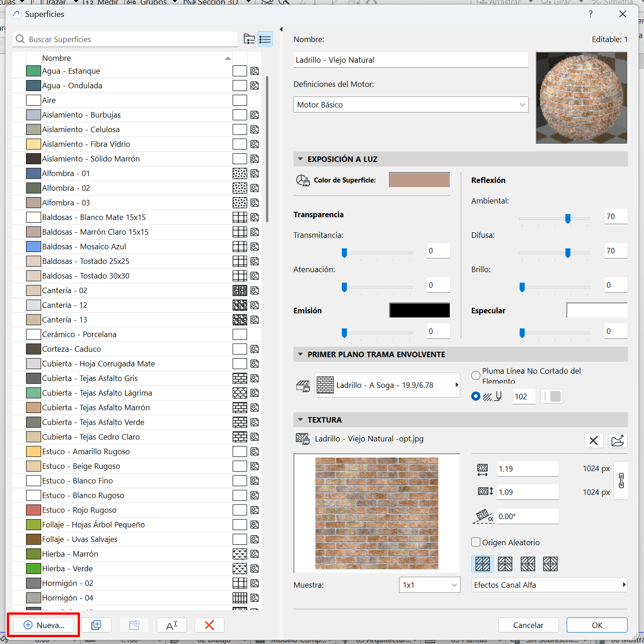Collapse the EXPOSICIÓN A LUZ section
The width and height of the screenshot is (644, 644).
pos(300,159)
